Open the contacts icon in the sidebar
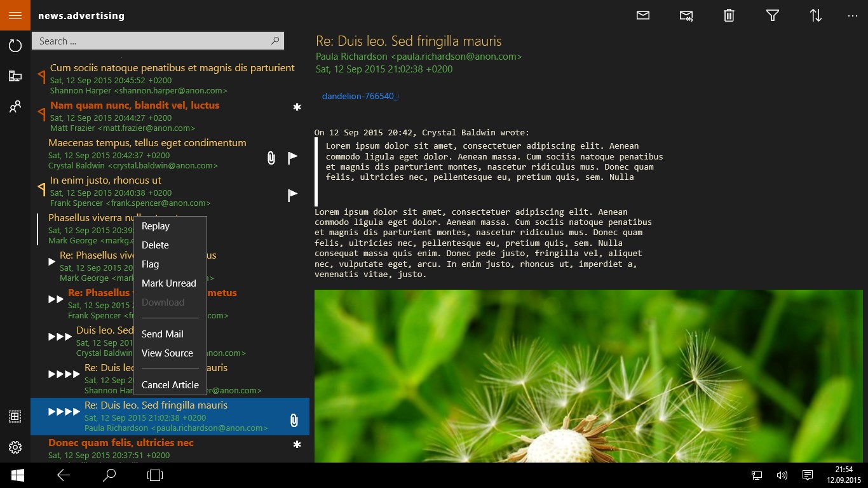The image size is (868, 488). point(15,107)
